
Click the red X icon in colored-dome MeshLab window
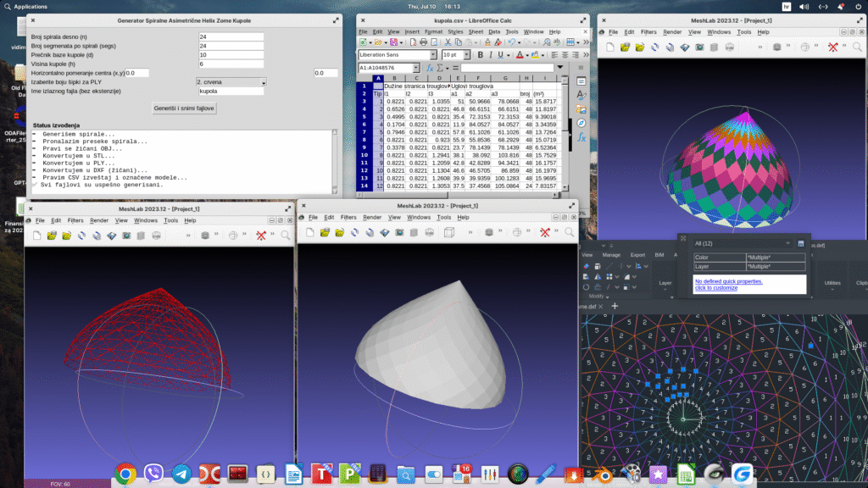click(x=833, y=47)
